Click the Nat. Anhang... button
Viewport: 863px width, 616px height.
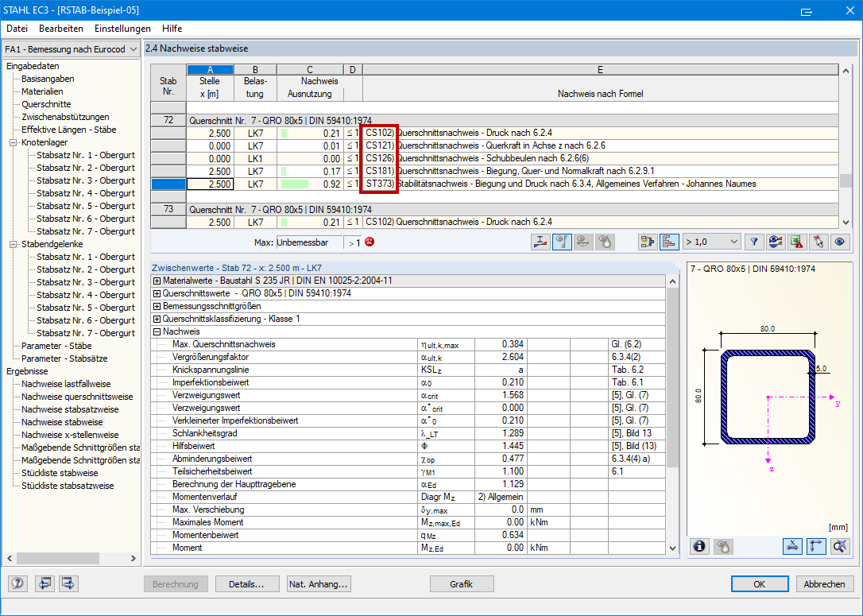click(x=319, y=584)
